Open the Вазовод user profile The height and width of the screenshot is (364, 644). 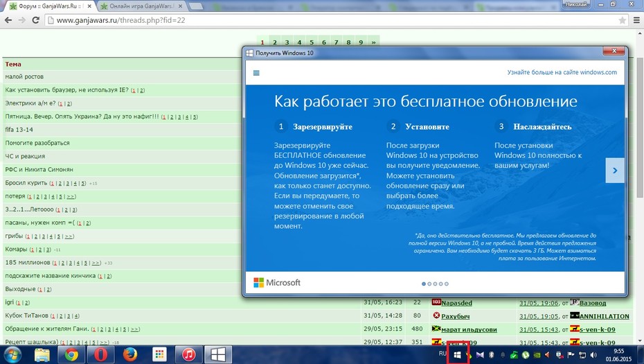click(x=593, y=303)
